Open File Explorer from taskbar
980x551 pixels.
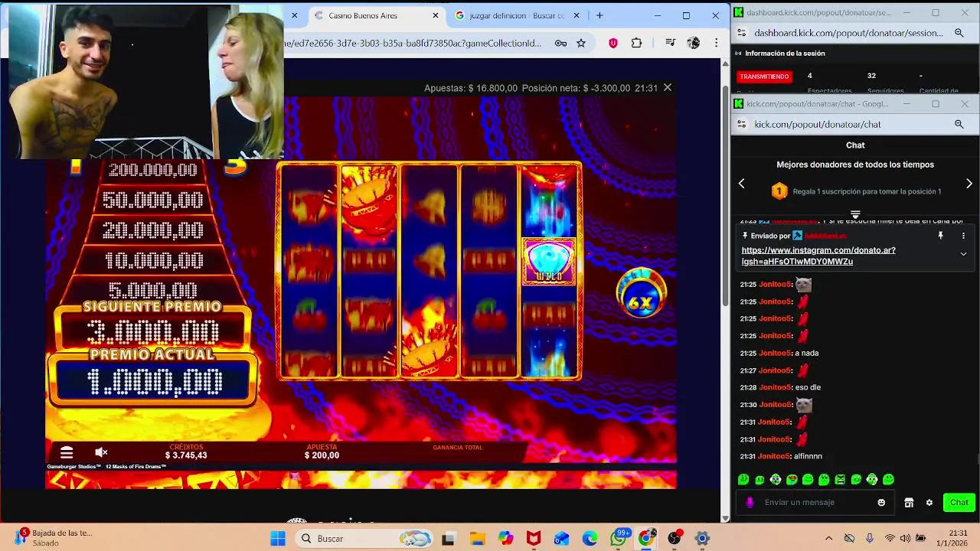coord(477,539)
